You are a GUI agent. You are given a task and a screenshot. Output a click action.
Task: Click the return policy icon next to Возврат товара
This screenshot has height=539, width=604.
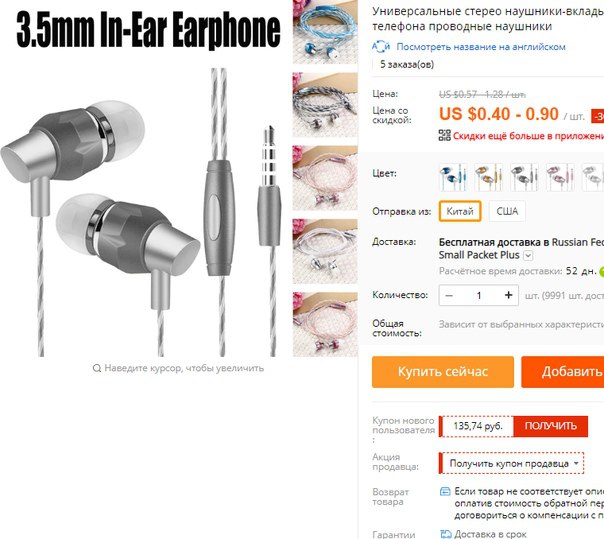[445, 491]
